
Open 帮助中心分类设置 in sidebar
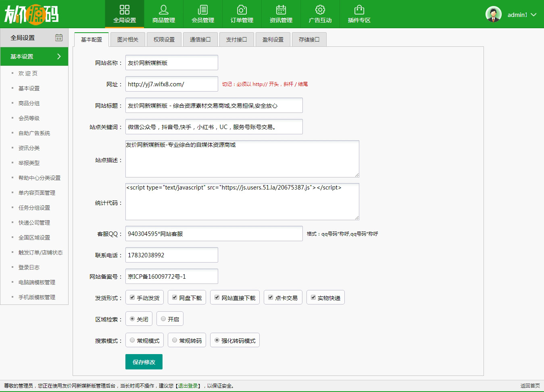40,178
